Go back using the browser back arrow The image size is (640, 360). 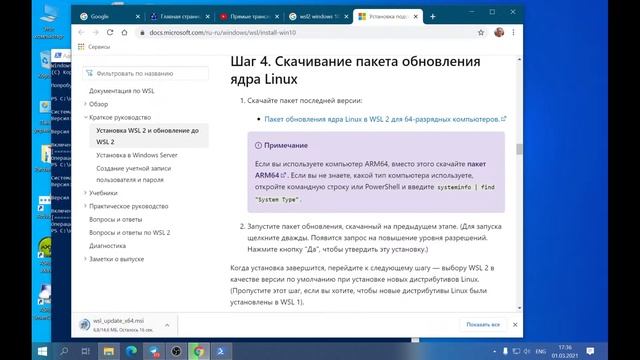point(81,33)
